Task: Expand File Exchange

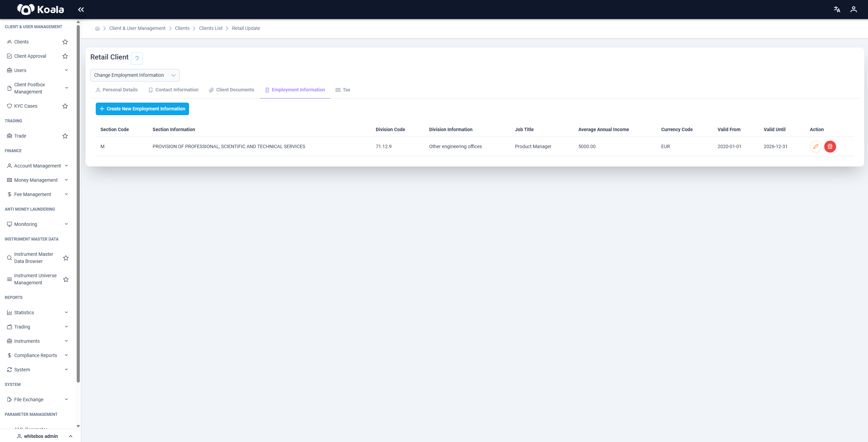Action: (x=37, y=400)
